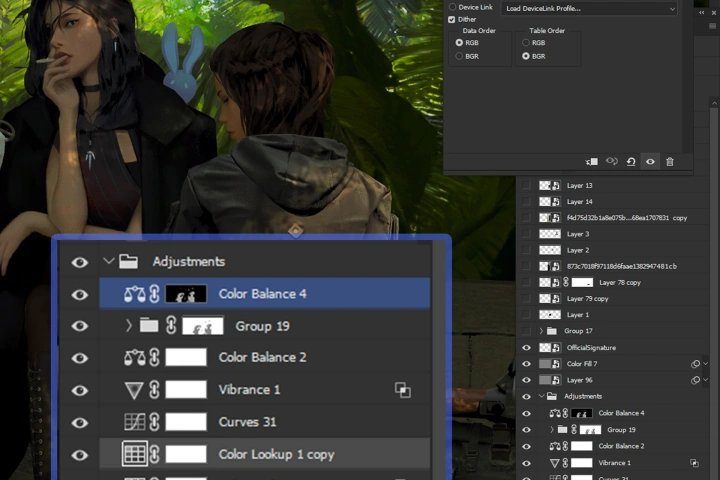Click Color Balance 2 mask link icon in right panel
This screenshot has width=720, height=480.
click(566, 446)
